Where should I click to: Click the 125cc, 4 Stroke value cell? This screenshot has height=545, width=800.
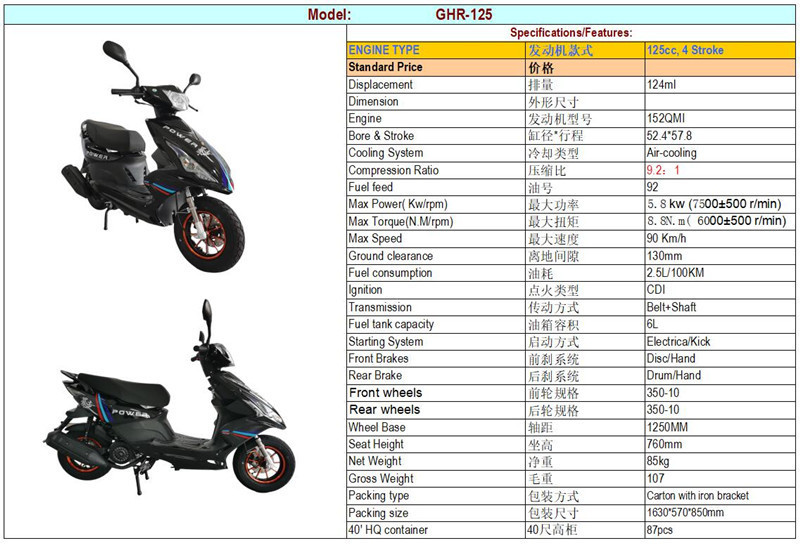[x=719, y=50]
